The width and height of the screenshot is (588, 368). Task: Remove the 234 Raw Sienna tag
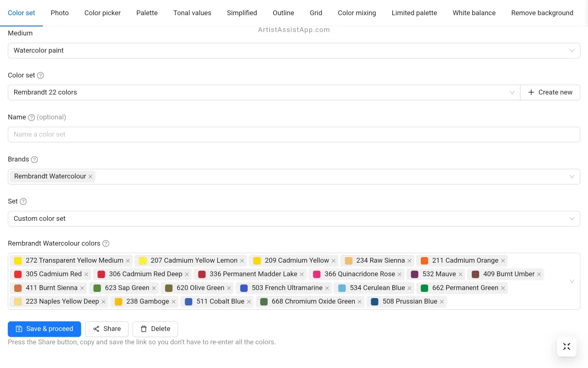pyautogui.click(x=409, y=261)
